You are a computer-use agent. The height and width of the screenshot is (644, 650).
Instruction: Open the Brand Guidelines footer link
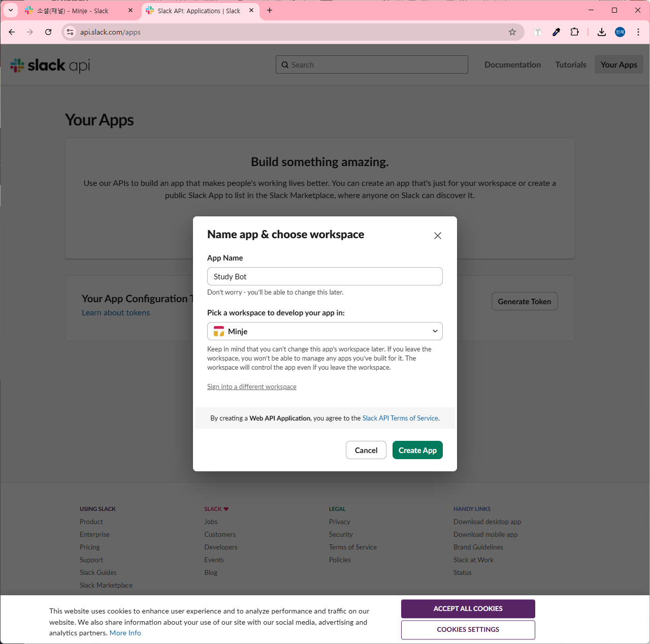tap(478, 547)
